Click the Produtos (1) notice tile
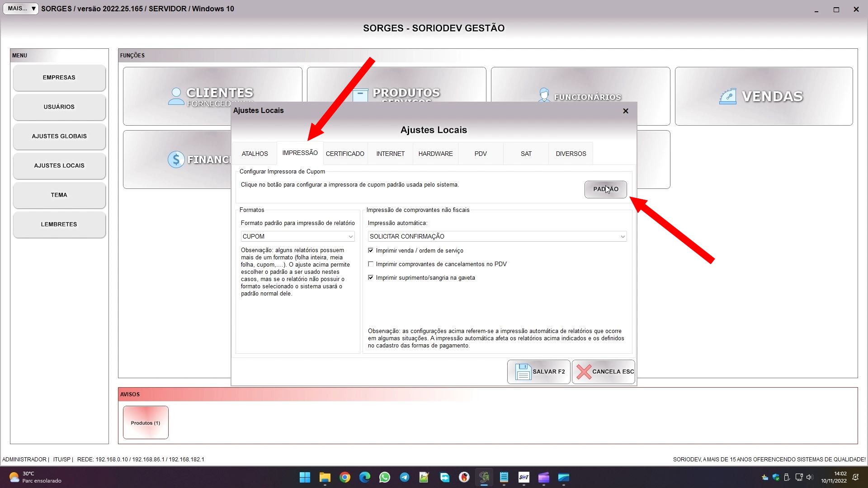 [x=146, y=423]
